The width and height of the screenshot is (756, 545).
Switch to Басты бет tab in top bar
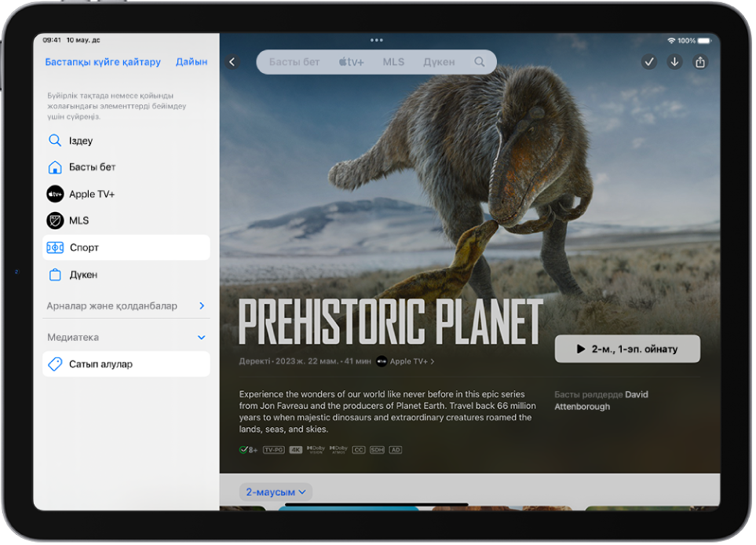coord(294,62)
